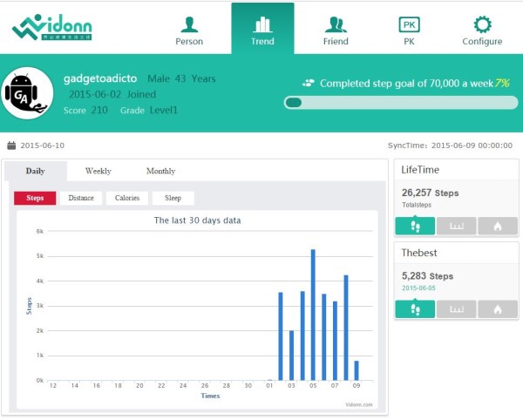Image resolution: width=523 pixels, height=420 pixels.
Task: Show Thebest calories flame icon
Action: (x=498, y=309)
